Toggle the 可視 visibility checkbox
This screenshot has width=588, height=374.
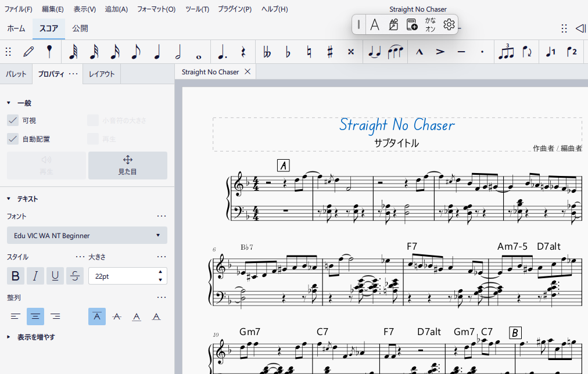point(13,120)
